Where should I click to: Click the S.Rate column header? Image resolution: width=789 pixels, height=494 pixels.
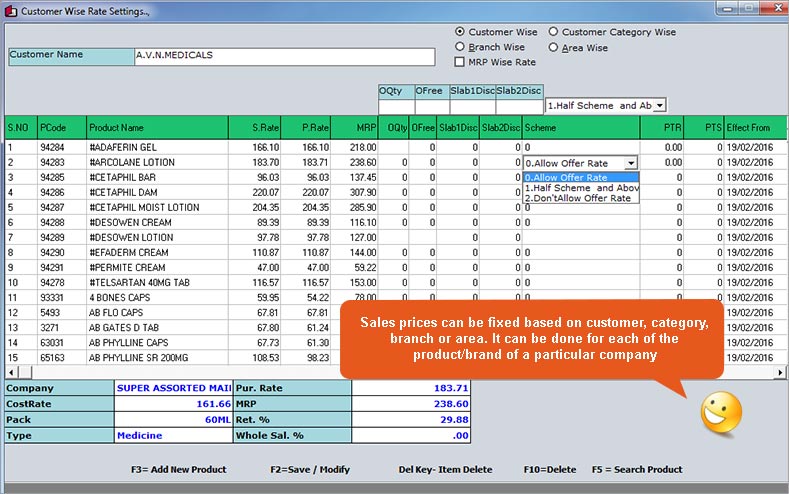click(x=255, y=127)
